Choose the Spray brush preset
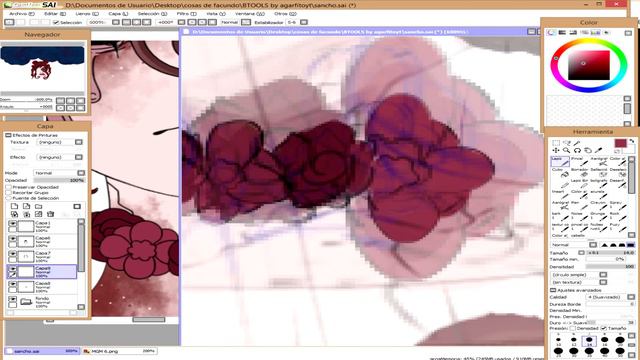Image resolution: width=640 pixels, height=360 pixels. click(x=617, y=205)
